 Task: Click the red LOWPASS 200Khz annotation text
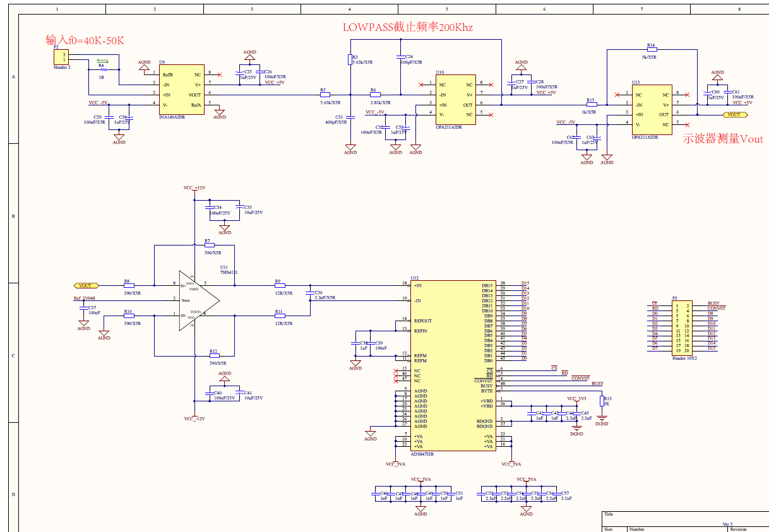[408, 27]
